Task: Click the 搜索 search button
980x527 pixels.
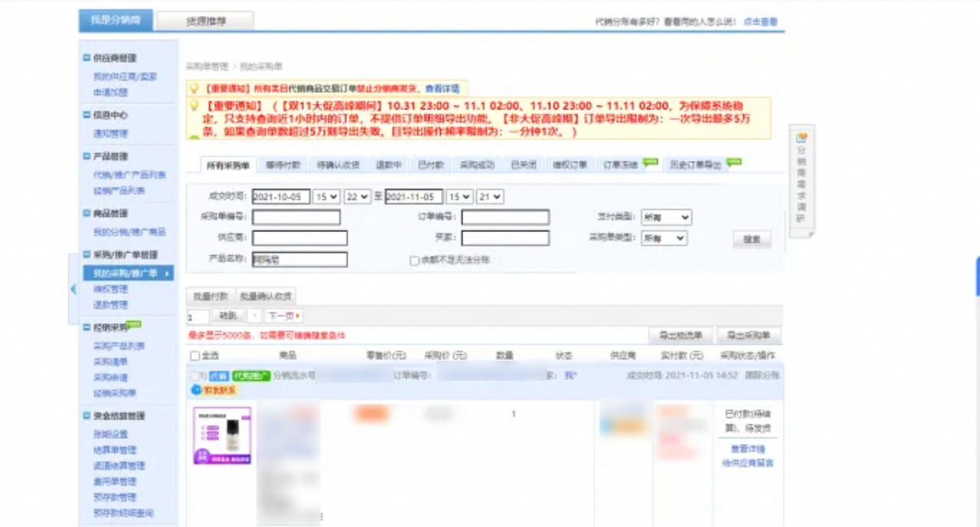Action: pos(752,239)
